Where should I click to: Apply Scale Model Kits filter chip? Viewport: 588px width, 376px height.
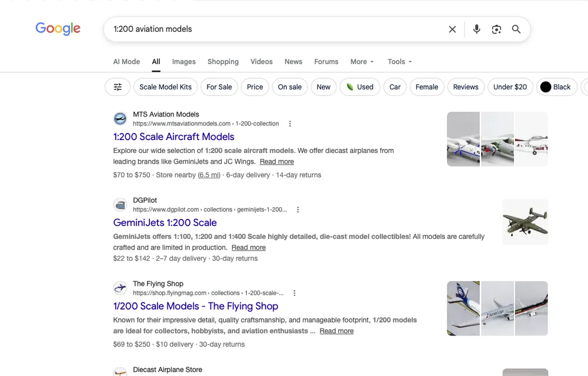[x=165, y=87]
